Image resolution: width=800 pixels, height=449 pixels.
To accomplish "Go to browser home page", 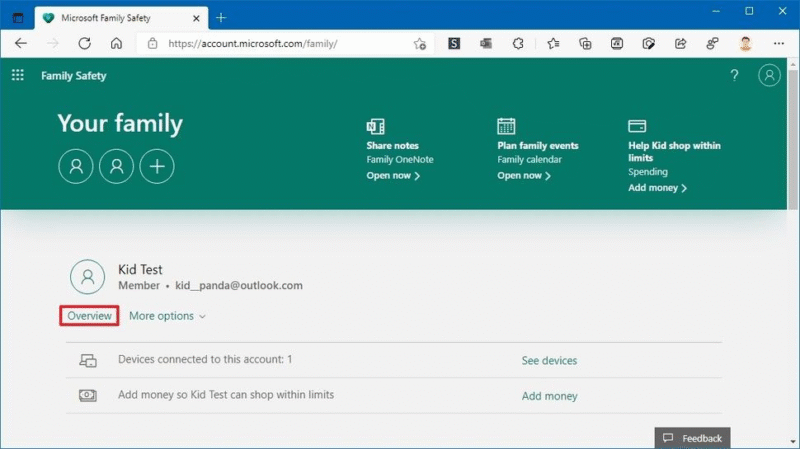I will point(117,44).
